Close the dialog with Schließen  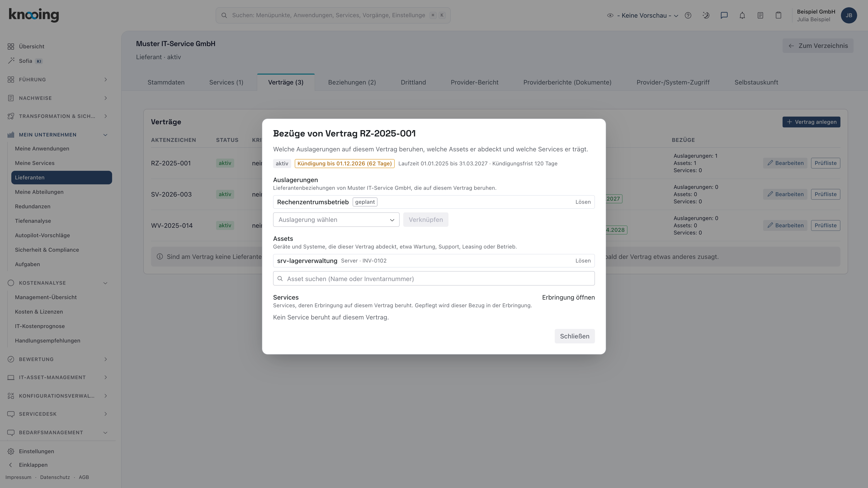[575, 336]
